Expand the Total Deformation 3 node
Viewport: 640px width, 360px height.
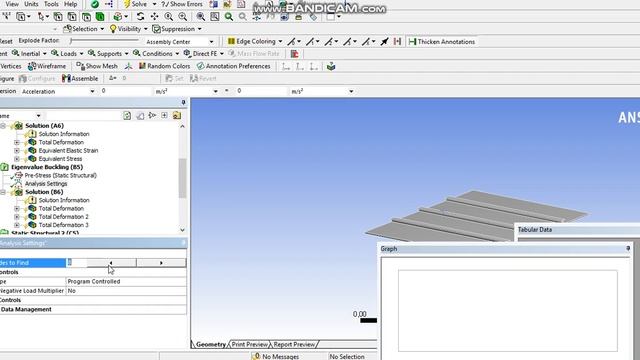click(x=17, y=225)
